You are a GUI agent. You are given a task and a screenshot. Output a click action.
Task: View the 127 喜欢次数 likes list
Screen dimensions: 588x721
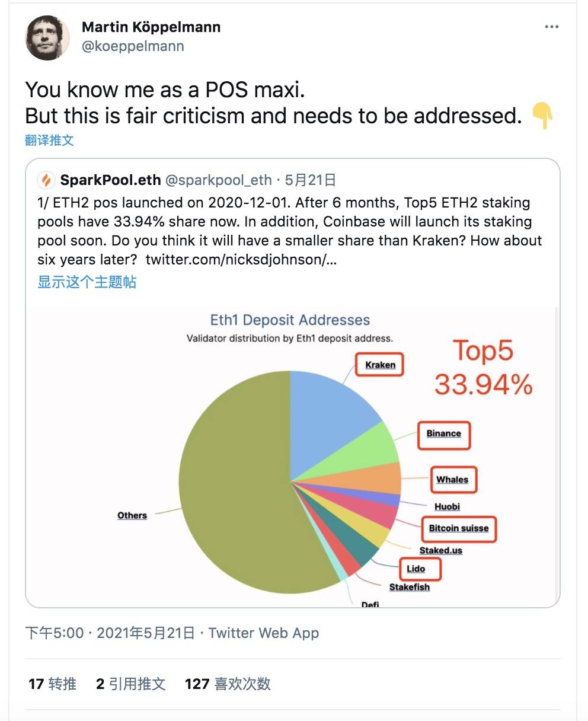(x=228, y=684)
